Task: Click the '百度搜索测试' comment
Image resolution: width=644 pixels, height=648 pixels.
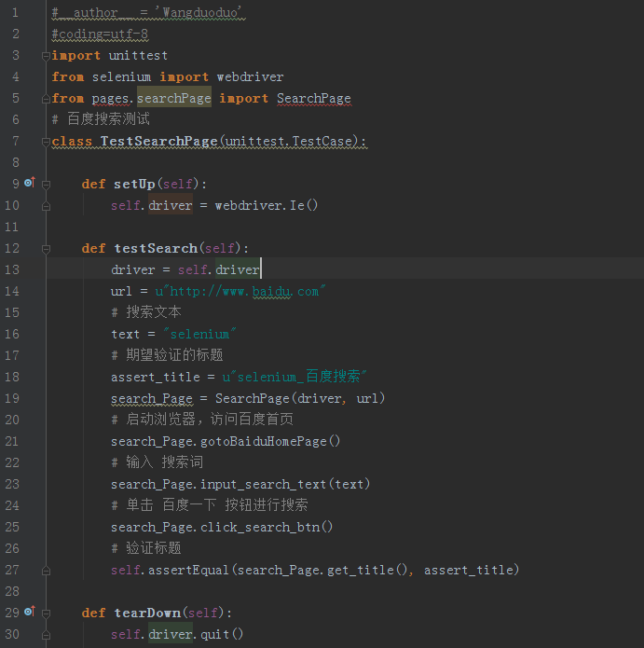Action: tap(108, 119)
